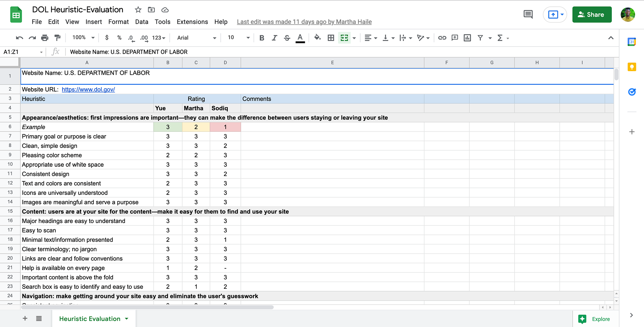This screenshot has height=327, width=644.
Task: Open the View menu
Action: pos(72,22)
